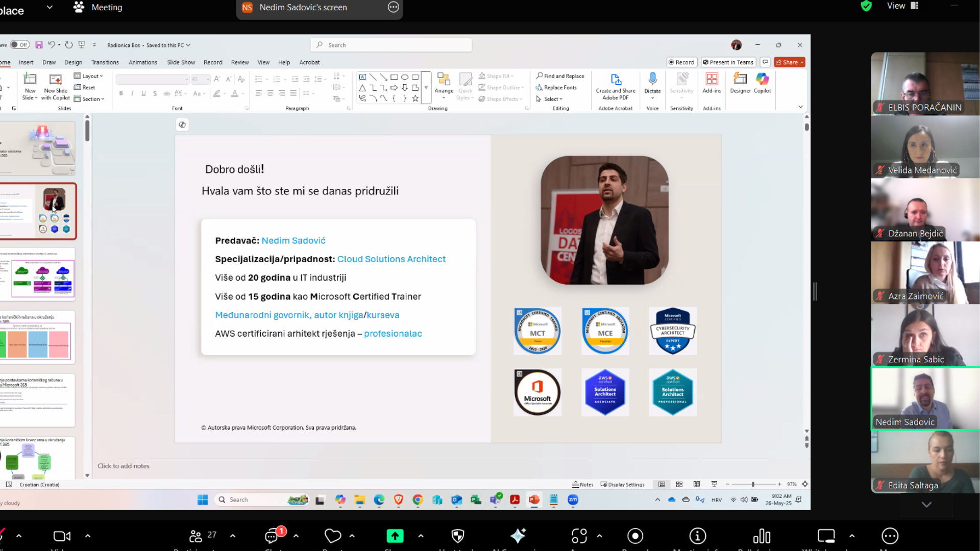Open the Section dropdown
The width and height of the screenshot is (980, 551).
tap(89, 99)
